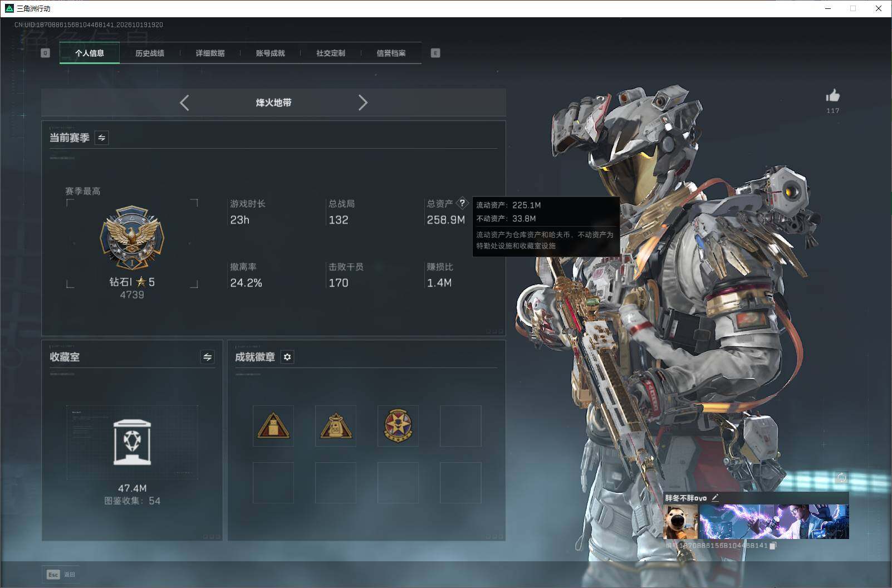Select the second triangle money-bag badge
Viewport: 892px width, 588px height.
[x=335, y=426]
